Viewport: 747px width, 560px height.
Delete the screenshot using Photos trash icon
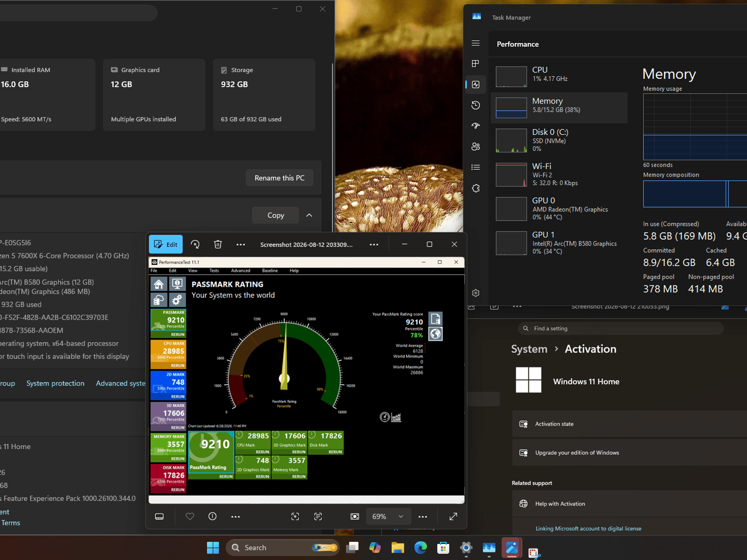[x=218, y=244]
